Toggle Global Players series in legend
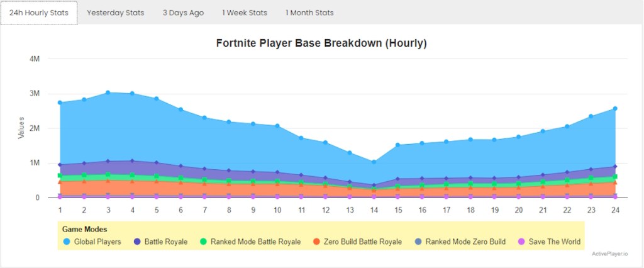The height and width of the screenshot is (268, 644). tap(92, 242)
